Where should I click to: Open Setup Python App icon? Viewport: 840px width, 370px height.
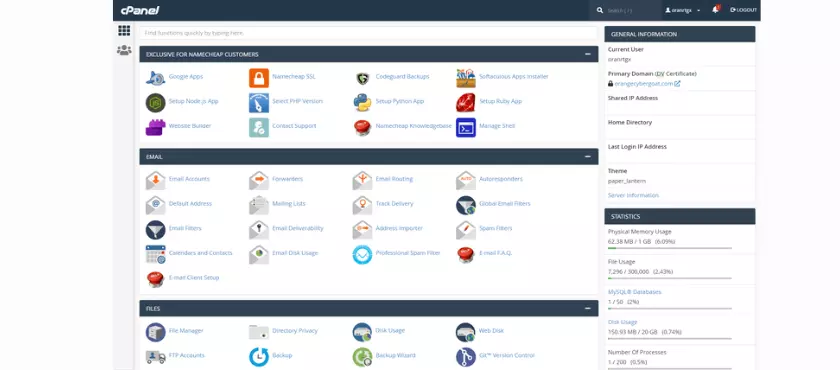pyautogui.click(x=363, y=102)
